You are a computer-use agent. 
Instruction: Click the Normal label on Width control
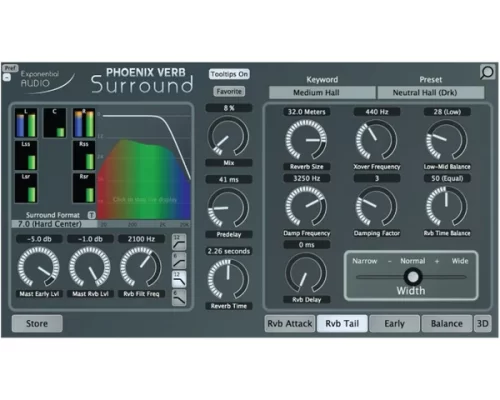point(413,261)
